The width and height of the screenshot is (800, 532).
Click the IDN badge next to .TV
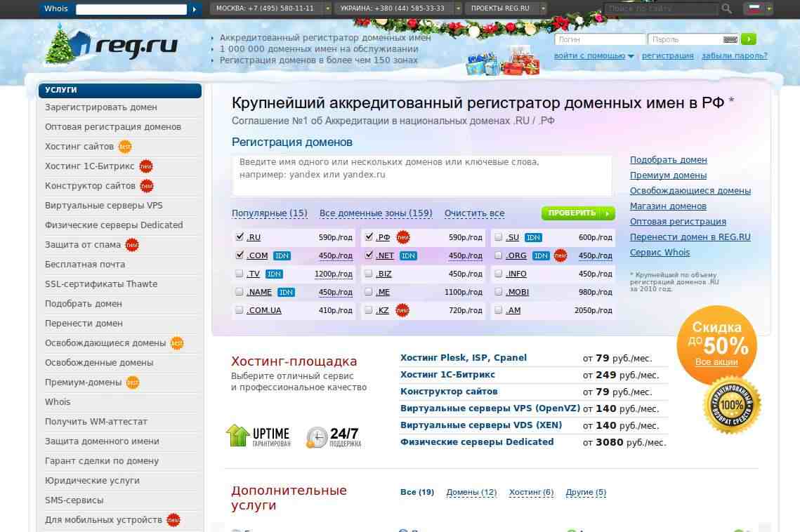(274, 274)
